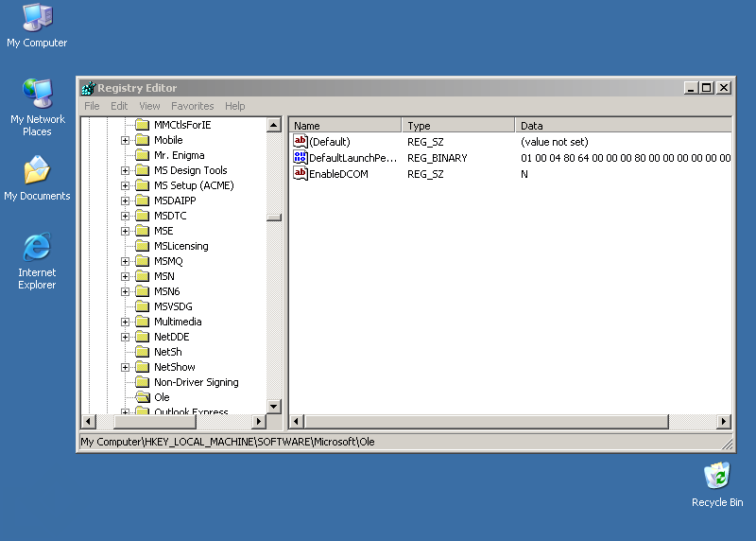Expand the MS Setup (ACME) key
The image size is (756, 541).
tap(125, 185)
